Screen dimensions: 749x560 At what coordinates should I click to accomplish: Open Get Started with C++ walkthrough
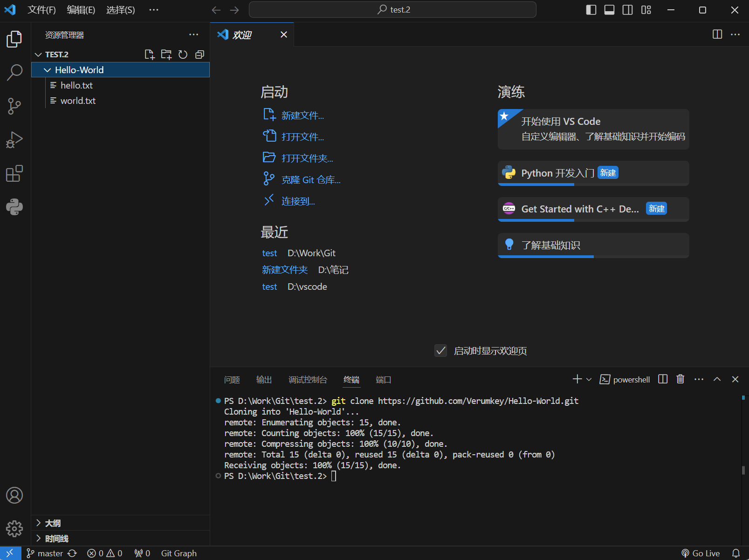pos(593,209)
